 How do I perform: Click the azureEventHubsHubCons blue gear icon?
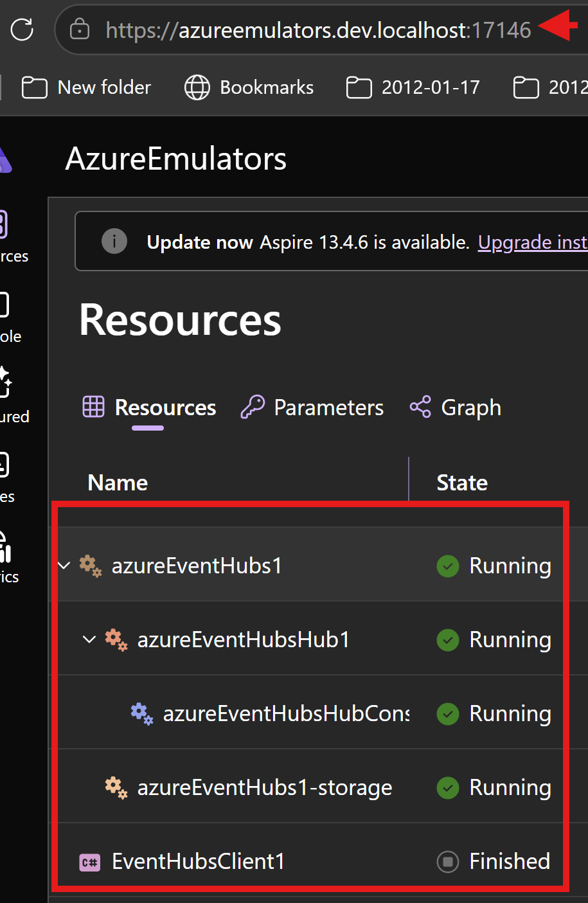(142, 714)
